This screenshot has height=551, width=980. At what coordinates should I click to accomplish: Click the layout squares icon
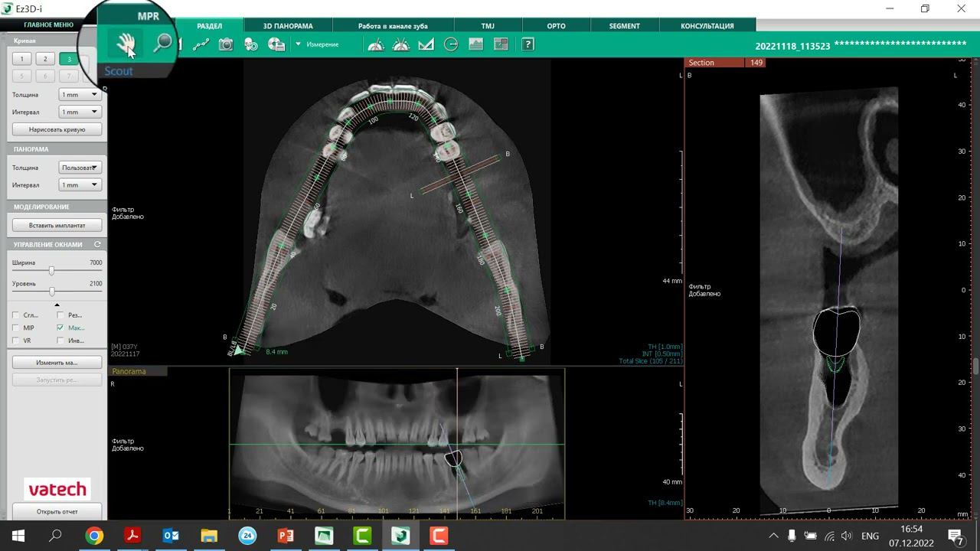tap(501, 44)
